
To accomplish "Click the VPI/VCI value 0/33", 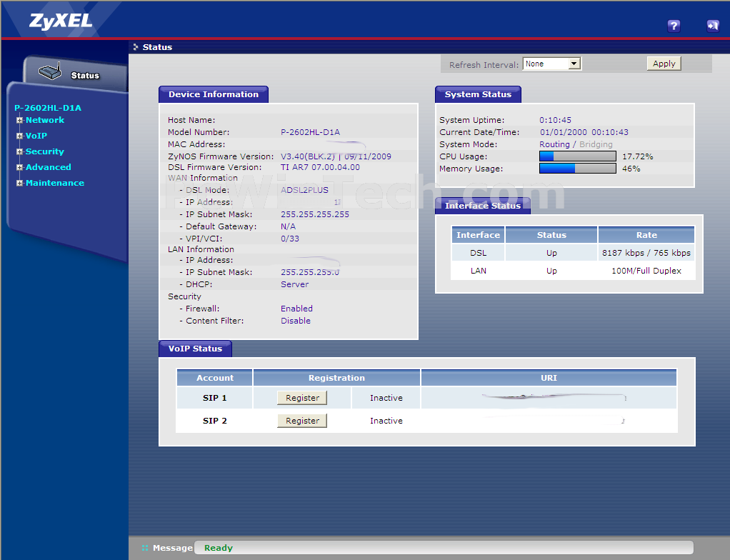I will point(290,239).
